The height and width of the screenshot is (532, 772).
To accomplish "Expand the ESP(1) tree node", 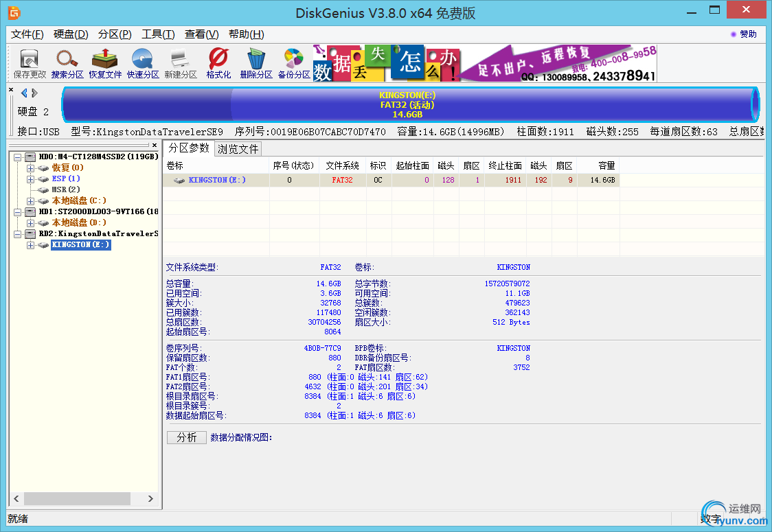I will pyautogui.click(x=30, y=178).
